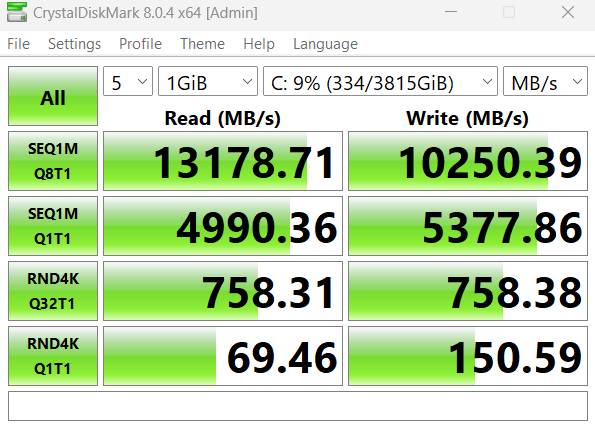The width and height of the screenshot is (595, 425).
Task: Click the CrystalDiskMark app icon in title bar
Action: tap(17, 12)
